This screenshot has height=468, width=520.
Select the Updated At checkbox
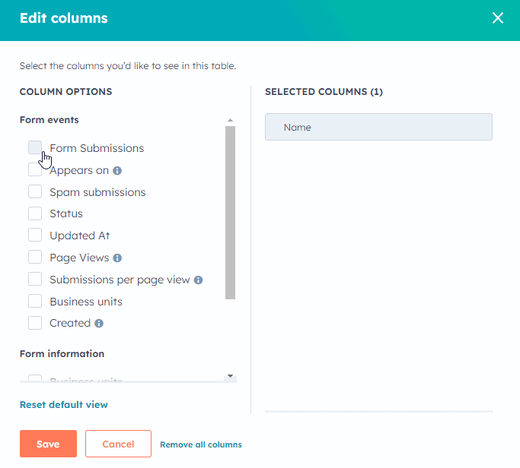point(35,235)
